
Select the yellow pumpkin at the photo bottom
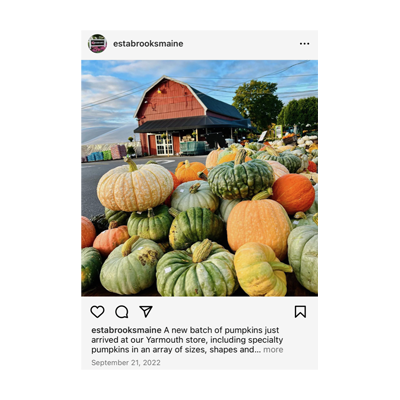(261, 269)
